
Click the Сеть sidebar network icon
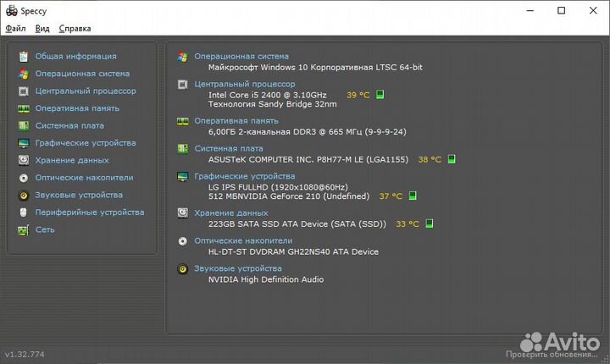point(24,230)
